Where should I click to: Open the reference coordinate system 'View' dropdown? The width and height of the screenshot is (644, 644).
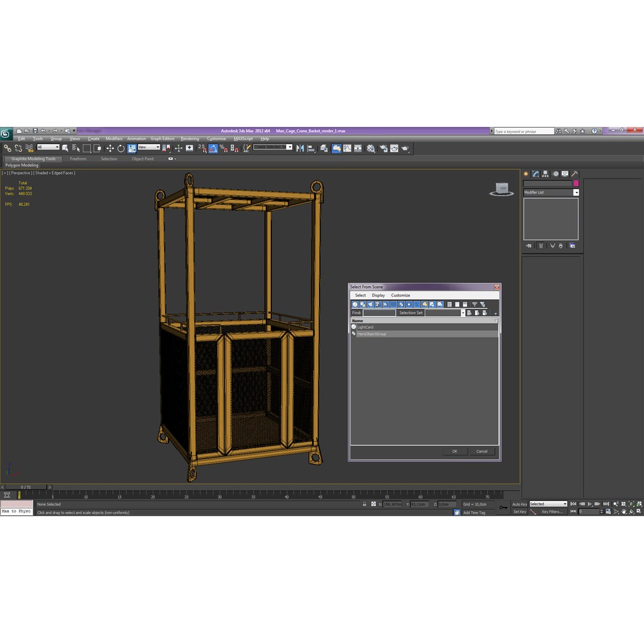pyautogui.click(x=148, y=147)
